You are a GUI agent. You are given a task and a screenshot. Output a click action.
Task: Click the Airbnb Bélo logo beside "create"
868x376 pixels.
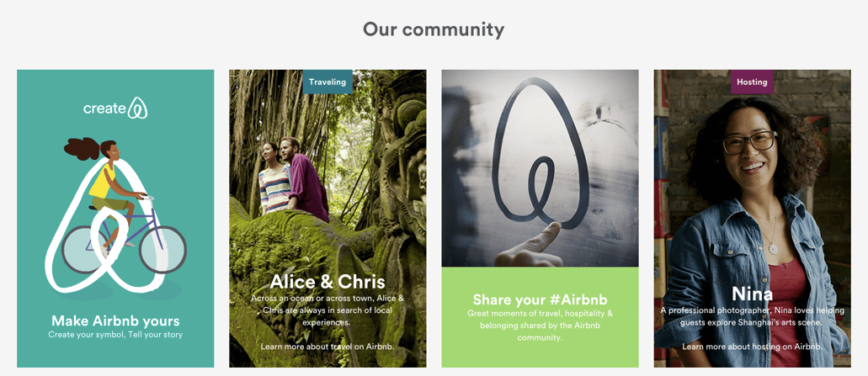pos(137,108)
